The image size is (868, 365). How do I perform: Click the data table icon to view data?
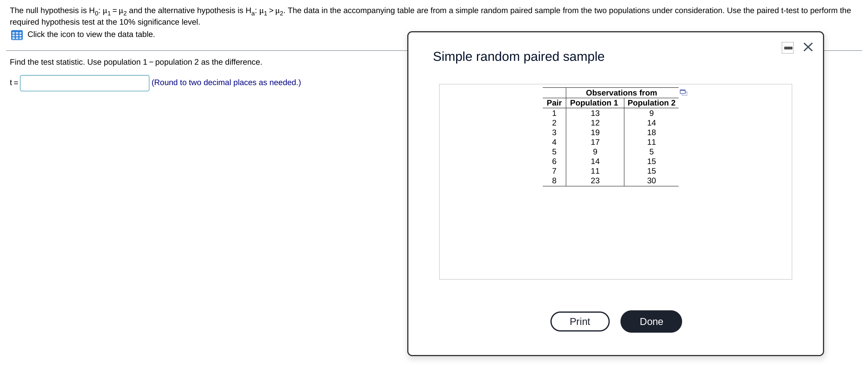point(17,35)
